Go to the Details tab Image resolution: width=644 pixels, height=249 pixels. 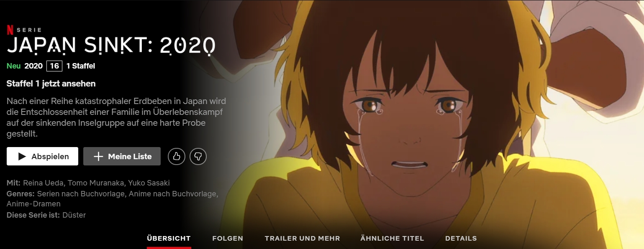pos(461,239)
